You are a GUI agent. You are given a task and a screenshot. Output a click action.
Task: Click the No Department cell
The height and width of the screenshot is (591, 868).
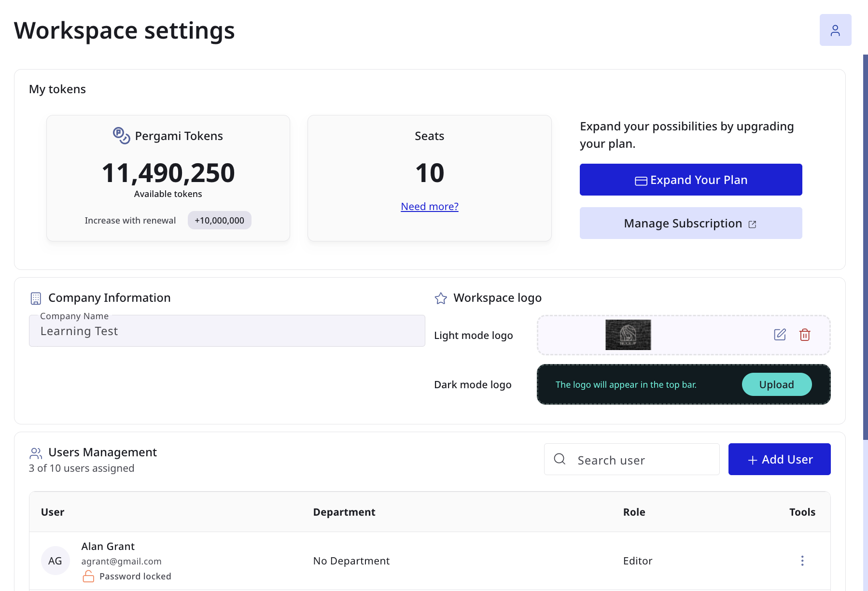[351, 561]
